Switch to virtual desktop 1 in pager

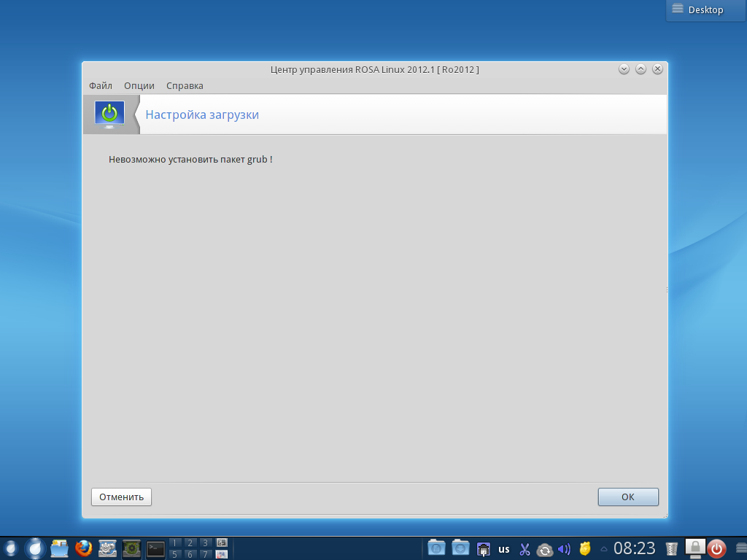[x=175, y=542]
